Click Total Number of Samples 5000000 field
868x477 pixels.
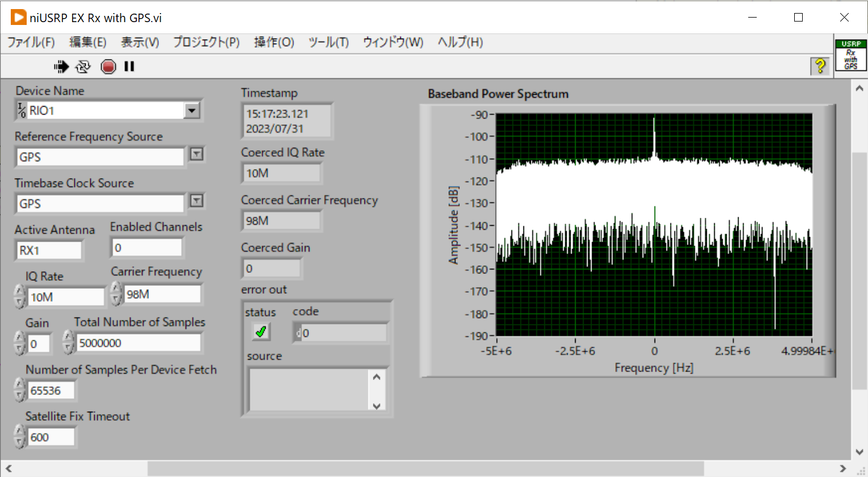pyautogui.click(x=139, y=343)
